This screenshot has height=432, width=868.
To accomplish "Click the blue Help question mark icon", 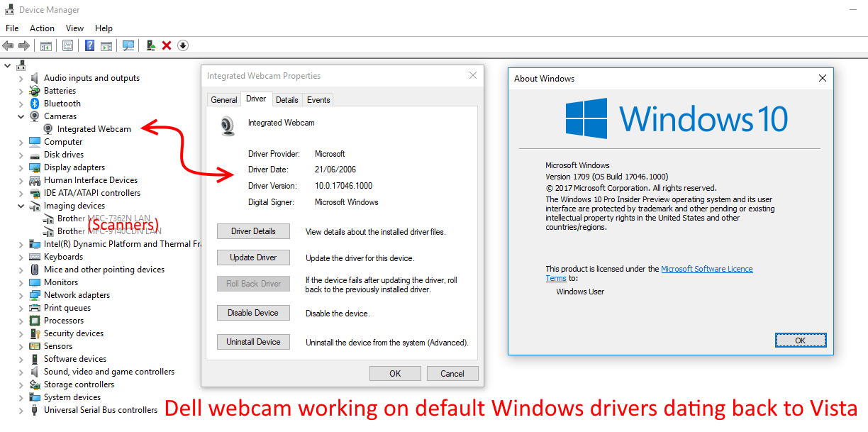I will pos(90,45).
